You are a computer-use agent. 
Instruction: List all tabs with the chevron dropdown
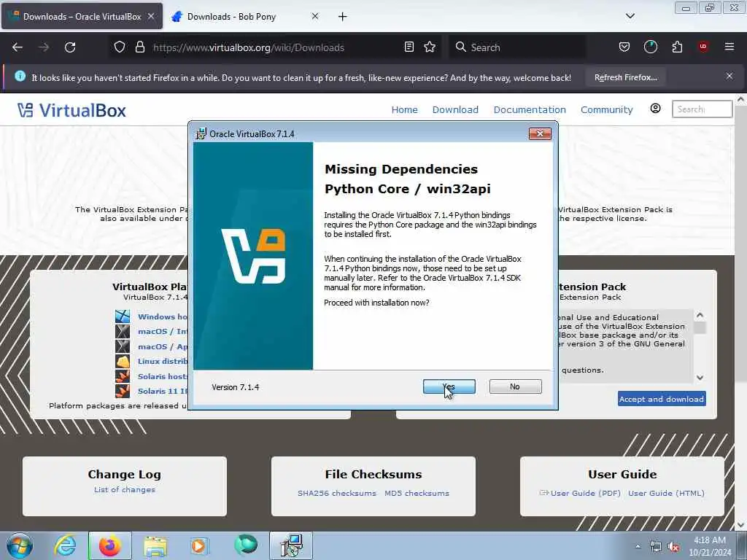coord(630,16)
